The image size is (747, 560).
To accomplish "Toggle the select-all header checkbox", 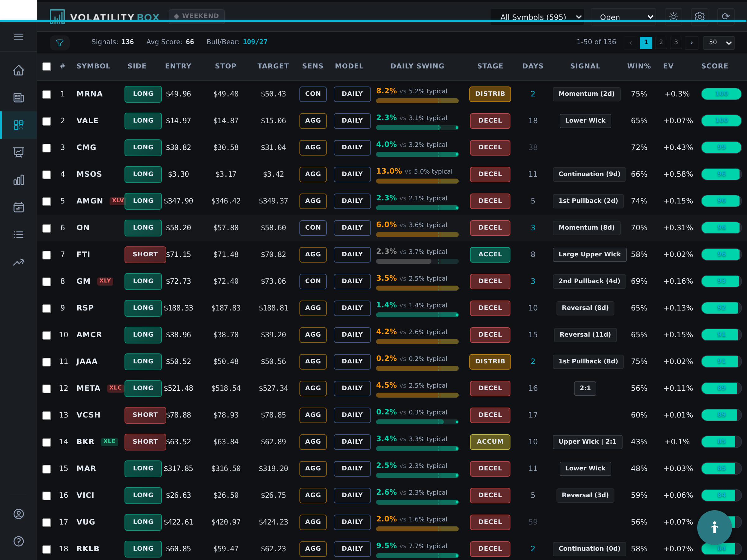I will click(47, 67).
